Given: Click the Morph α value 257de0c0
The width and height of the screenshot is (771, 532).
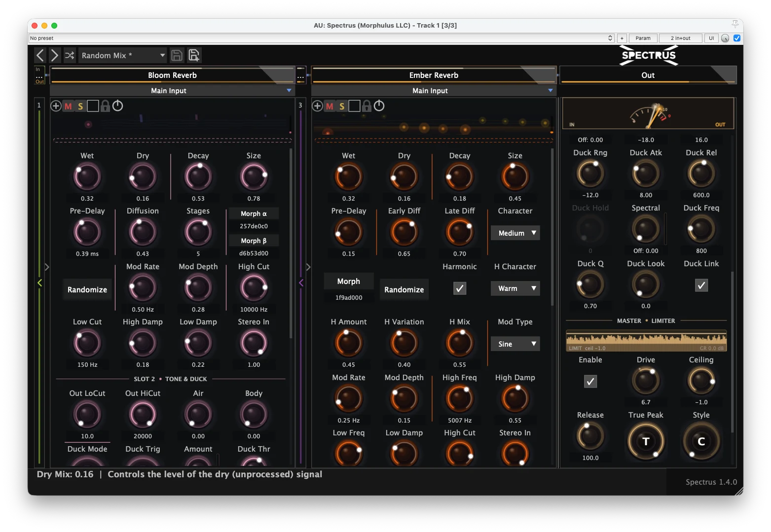Looking at the screenshot, I should 254,226.
